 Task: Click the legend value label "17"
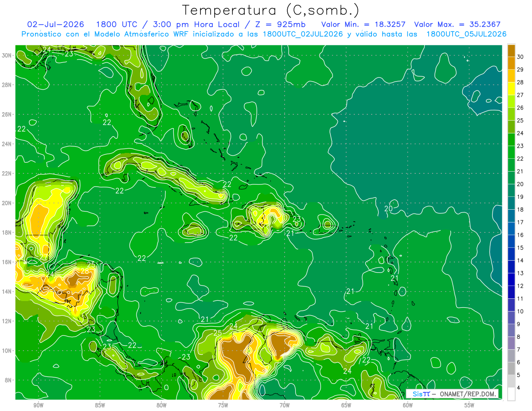coord(520,222)
